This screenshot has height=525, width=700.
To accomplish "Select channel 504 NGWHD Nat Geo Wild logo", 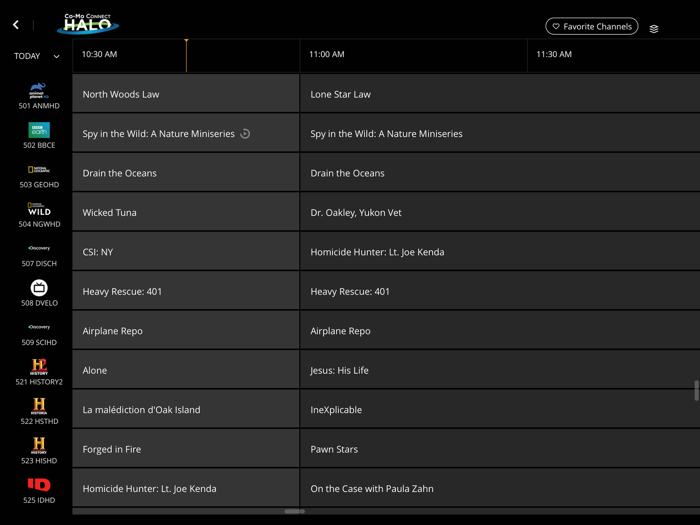I will (x=39, y=209).
